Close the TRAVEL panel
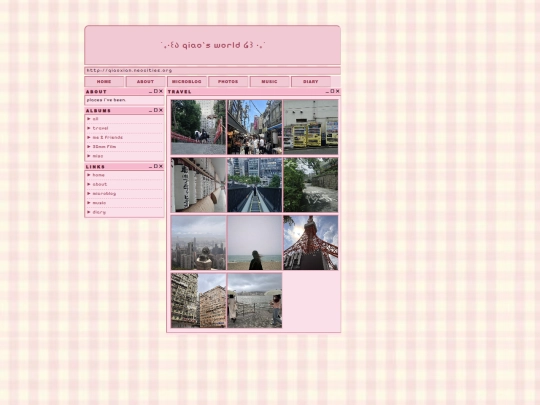The image size is (540, 405). (338, 91)
